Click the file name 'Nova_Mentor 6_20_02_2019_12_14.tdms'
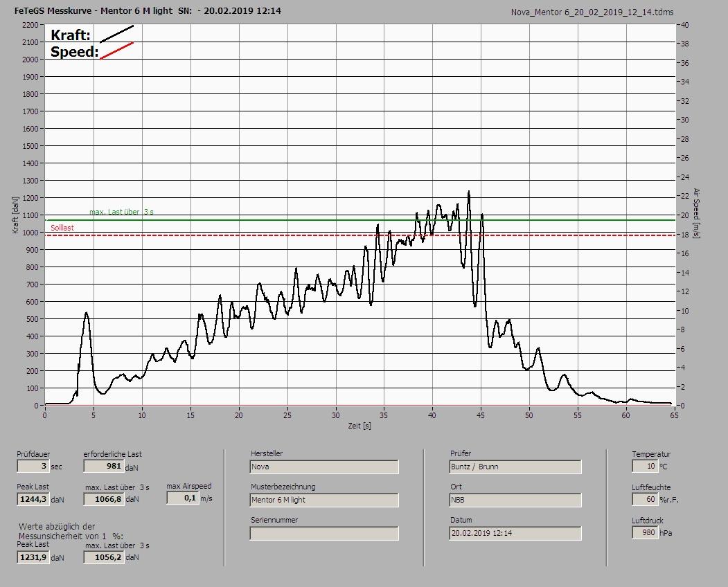 (592, 12)
